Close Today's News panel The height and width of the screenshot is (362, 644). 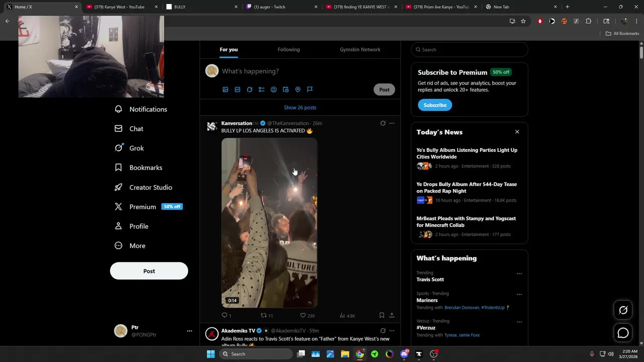coord(517,132)
